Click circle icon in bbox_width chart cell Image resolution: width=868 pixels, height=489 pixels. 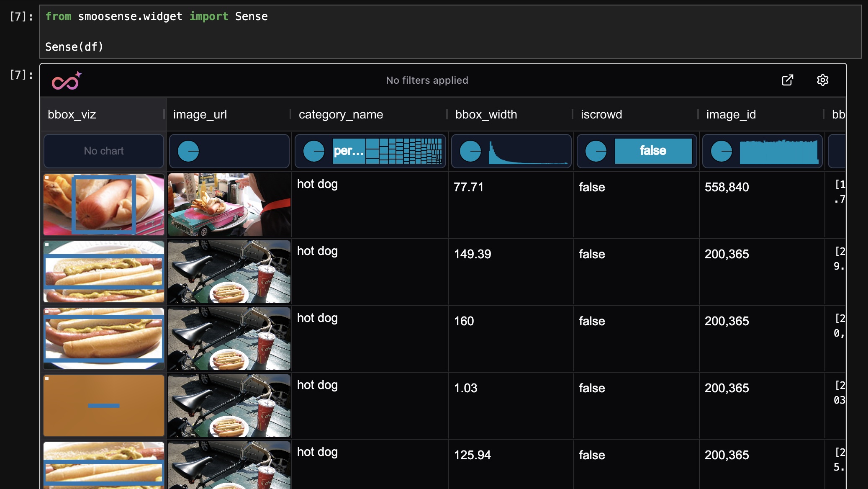pos(470,151)
